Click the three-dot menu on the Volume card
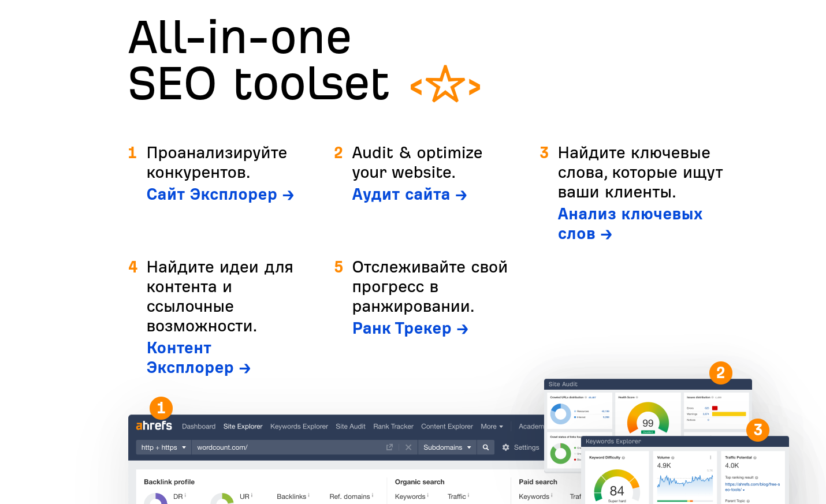Image resolution: width=826 pixels, height=504 pixels. click(710, 457)
